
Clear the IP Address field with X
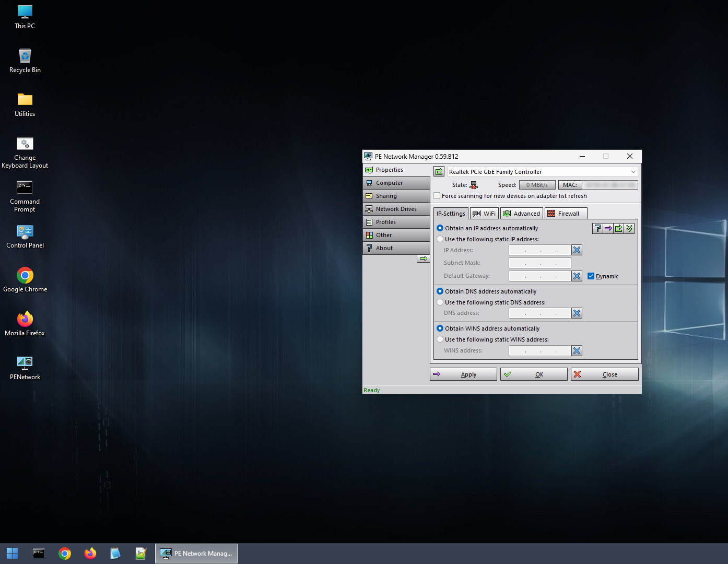point(577,250)
